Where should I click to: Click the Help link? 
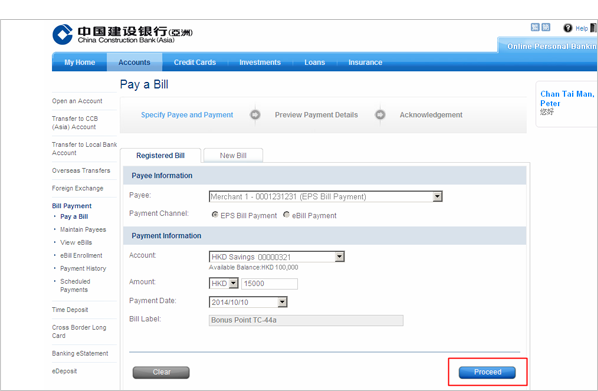coord(581,28)
